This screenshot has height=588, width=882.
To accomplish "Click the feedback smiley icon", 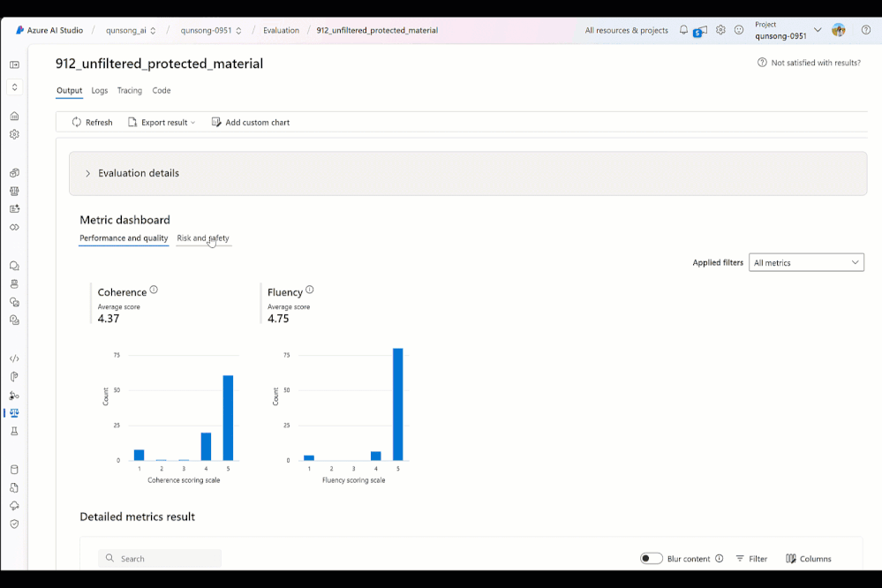I will point(739,30).
